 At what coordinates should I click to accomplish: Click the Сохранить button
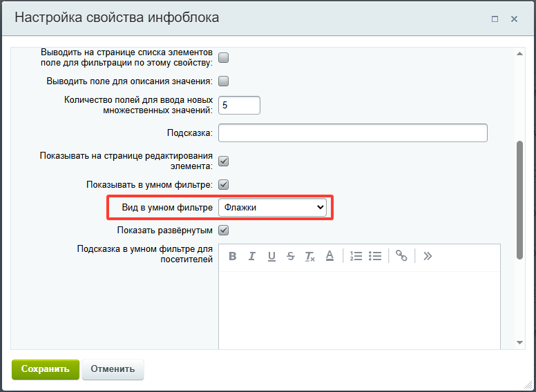coord(46,369)
